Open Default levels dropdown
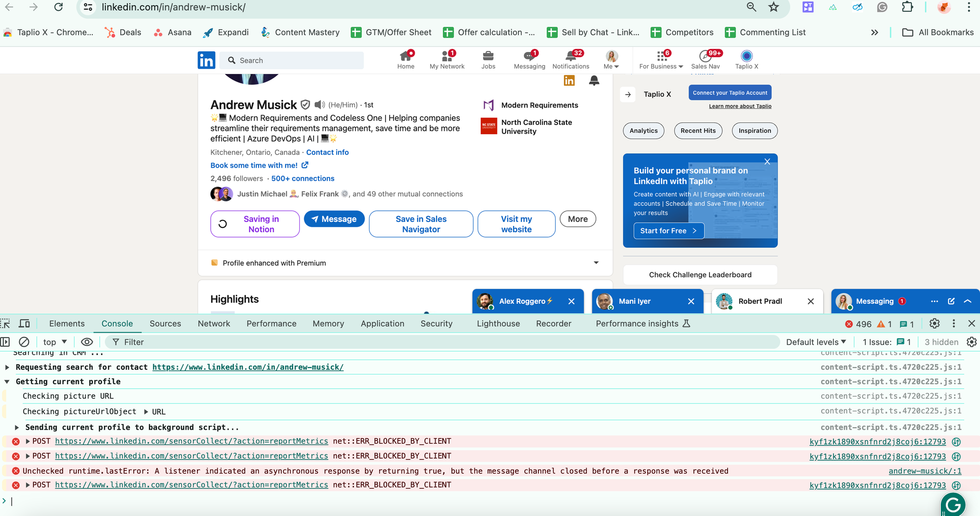This screenshot has height=516, width=980. (816, 342)
